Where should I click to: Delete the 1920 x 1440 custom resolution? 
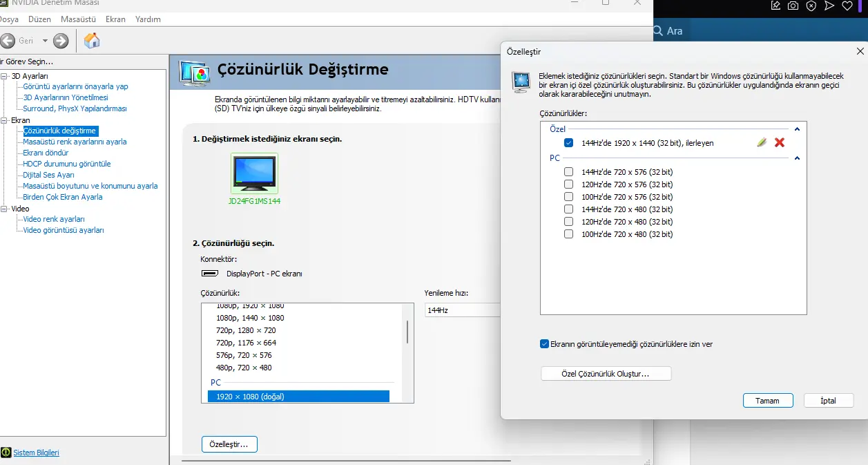point(780,142)
